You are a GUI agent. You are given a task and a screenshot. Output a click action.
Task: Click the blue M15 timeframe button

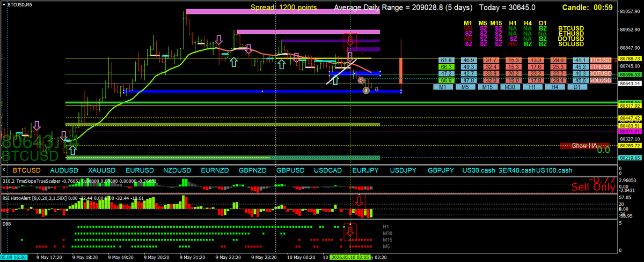tap(487, 86)
